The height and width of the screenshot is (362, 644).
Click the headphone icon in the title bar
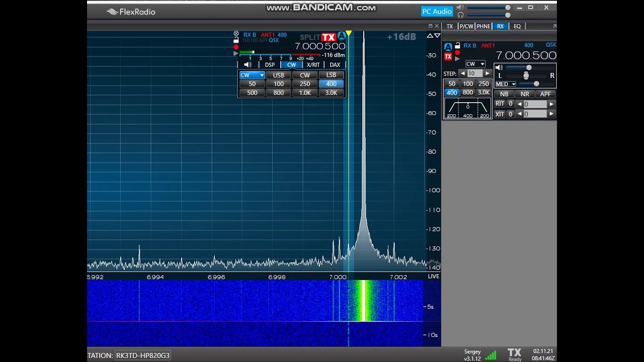point(460,15)
